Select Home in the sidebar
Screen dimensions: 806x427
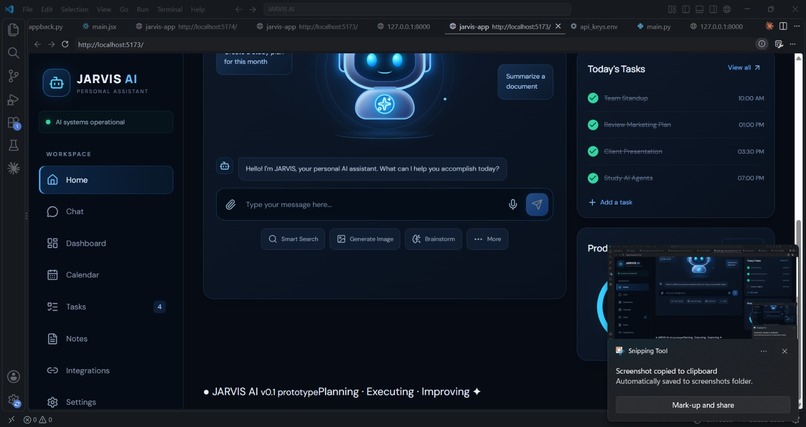pyautogui.click(x=105, y=180)
